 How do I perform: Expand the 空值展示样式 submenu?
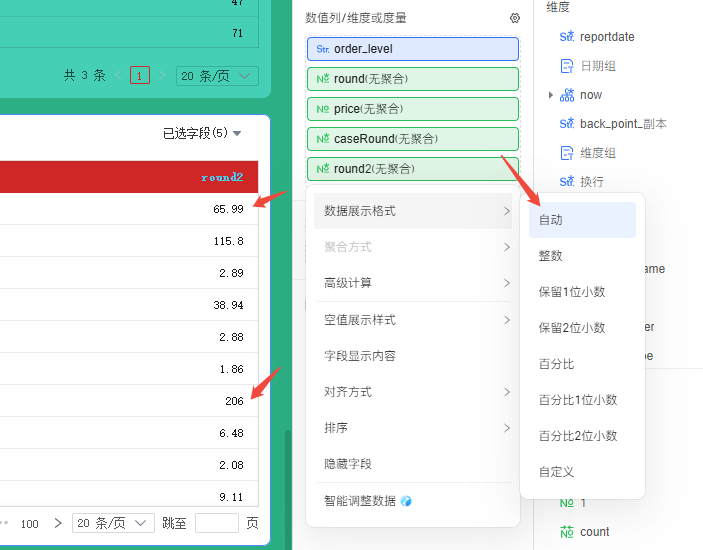click(x=412, y=320)
